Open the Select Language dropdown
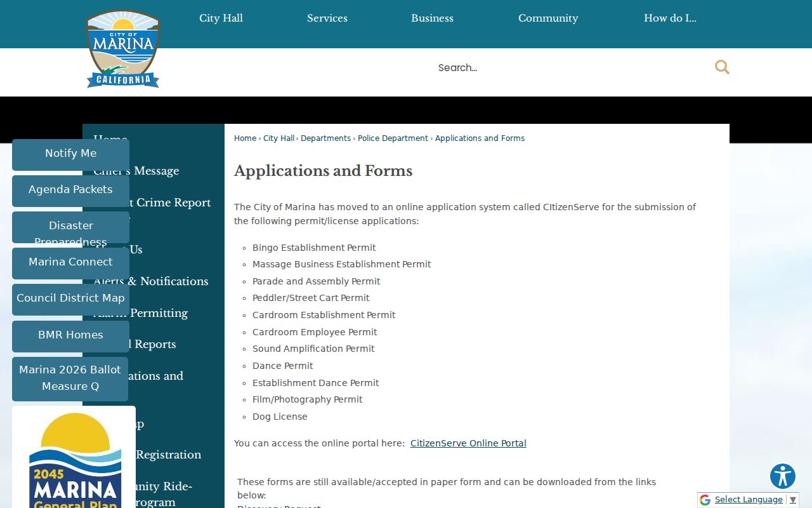 [755, 500]
